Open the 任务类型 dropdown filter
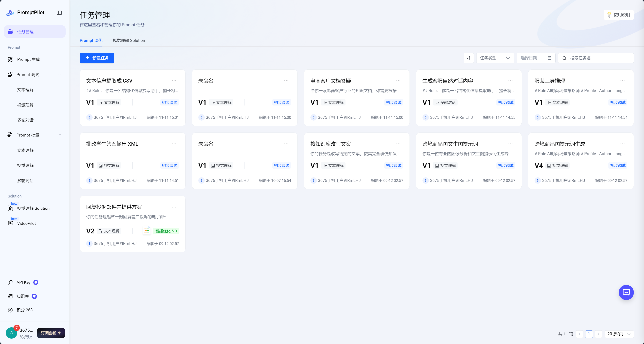 click(495, 58)
